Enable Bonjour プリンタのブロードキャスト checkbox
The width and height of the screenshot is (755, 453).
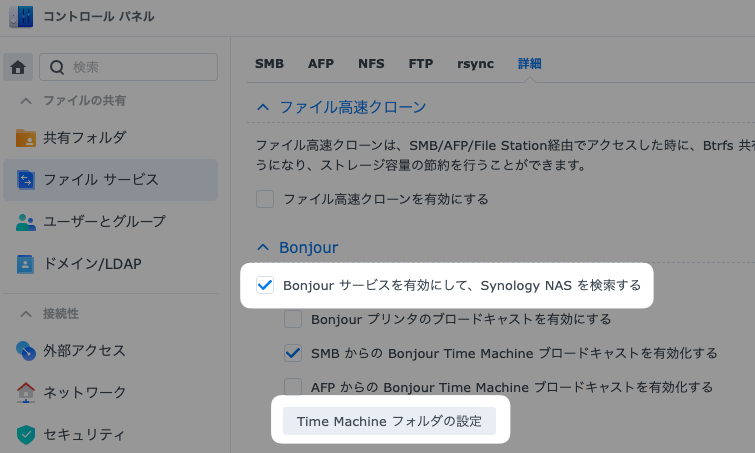(x=293, y=320)
